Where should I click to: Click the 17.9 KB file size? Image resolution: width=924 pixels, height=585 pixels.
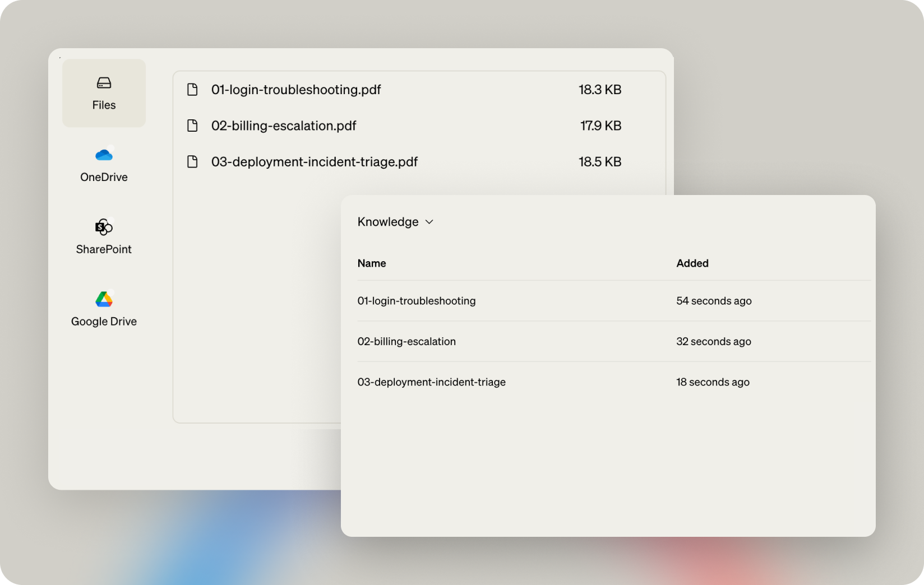[600, 126]
